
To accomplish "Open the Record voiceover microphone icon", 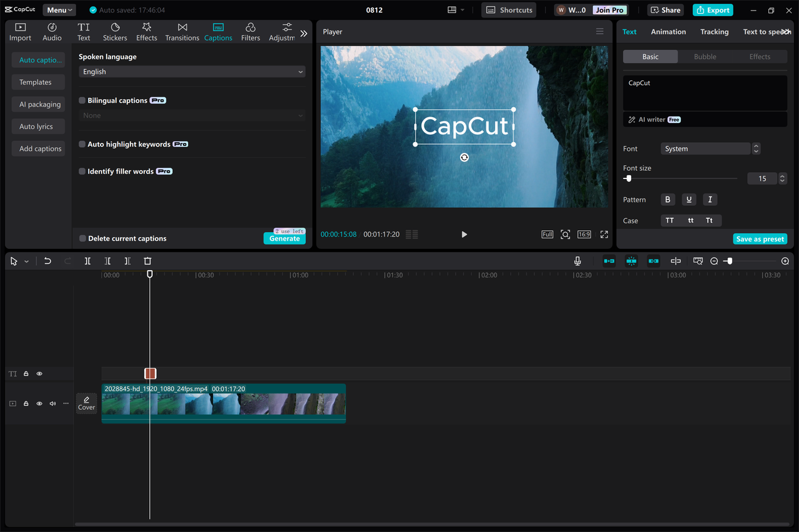I will (x=577, y=261).
